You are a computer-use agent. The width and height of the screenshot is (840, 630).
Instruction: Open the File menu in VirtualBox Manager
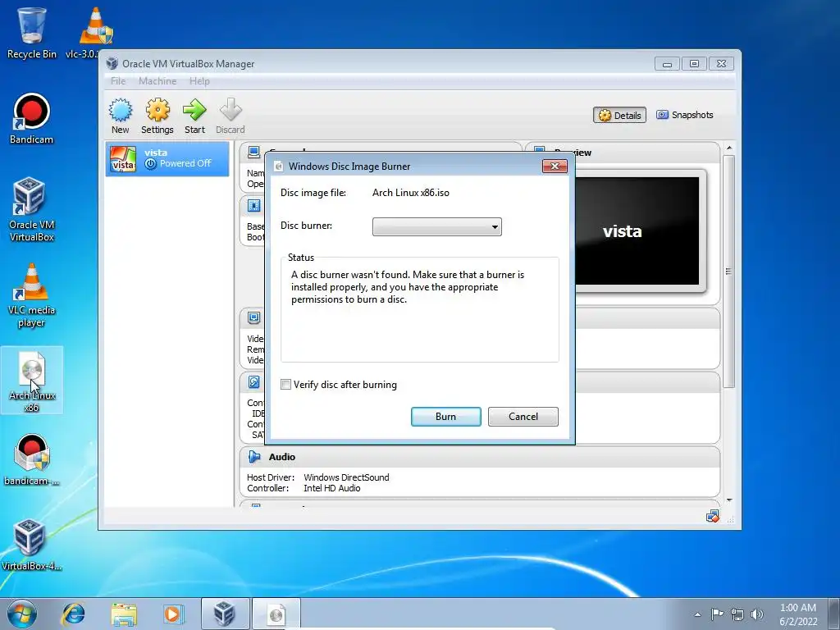coord(118,81)
